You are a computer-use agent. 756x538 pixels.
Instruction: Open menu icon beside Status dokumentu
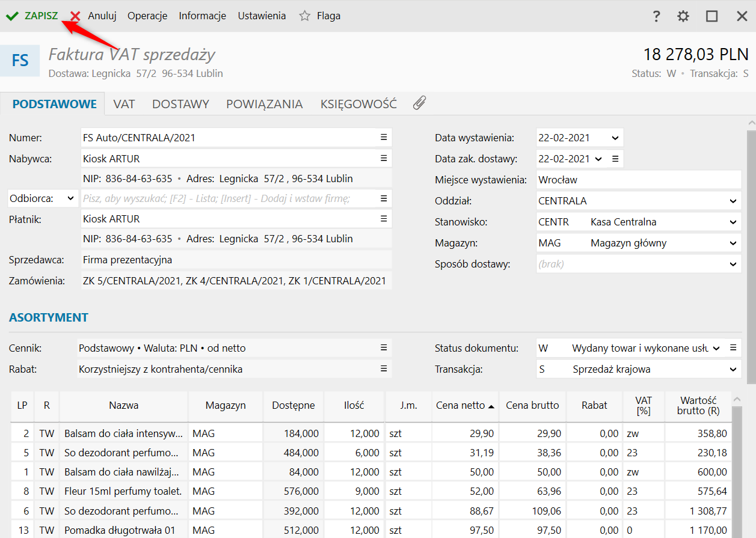(733, 348)
